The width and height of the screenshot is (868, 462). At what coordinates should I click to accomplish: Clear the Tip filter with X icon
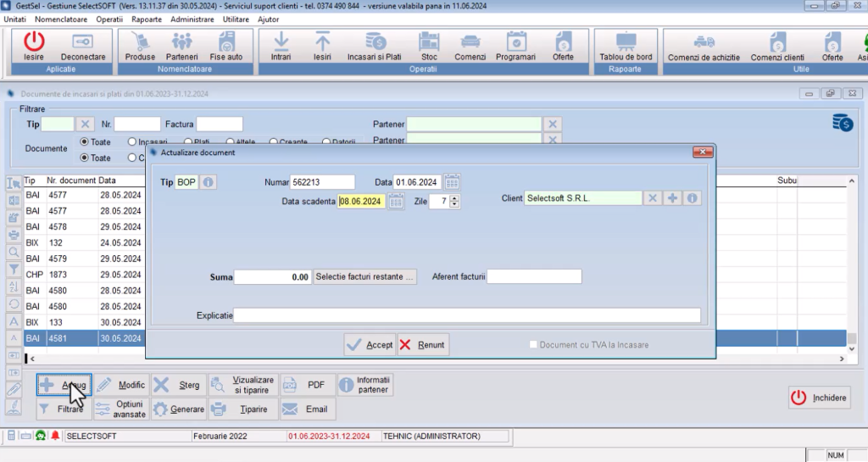pos(85,124)
